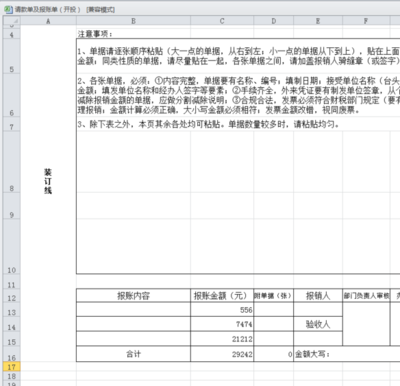Click the amount cell showing 7474
This screenshot has height=386, width=400.
222,324
